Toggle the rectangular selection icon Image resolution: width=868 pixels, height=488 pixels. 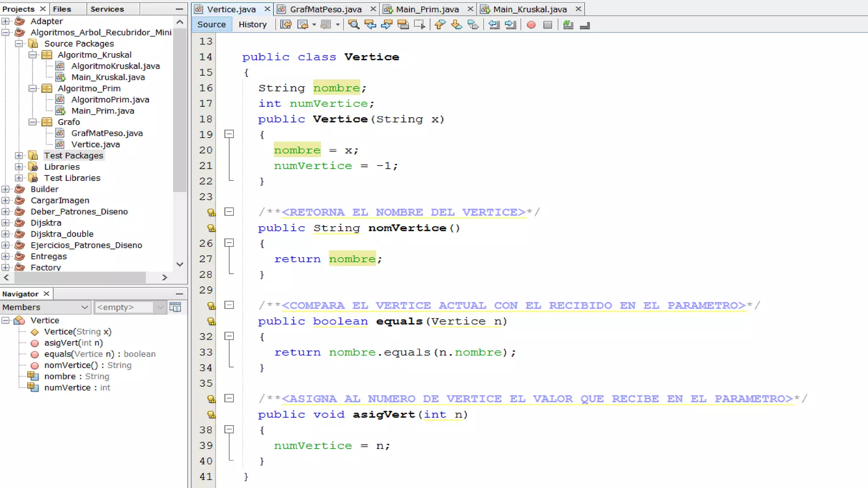click(419, 25)
